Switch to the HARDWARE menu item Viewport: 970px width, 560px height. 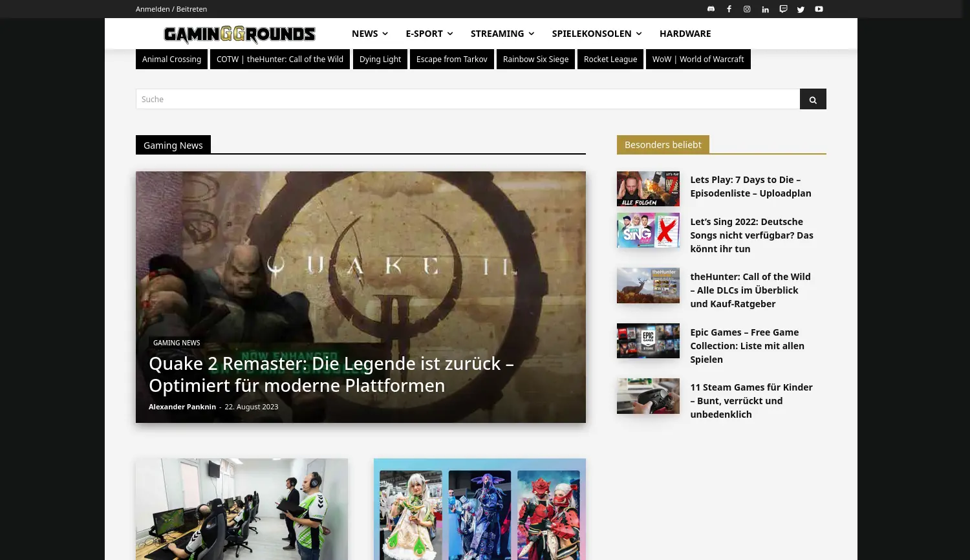pyautogui.click(x=685, y=33)
